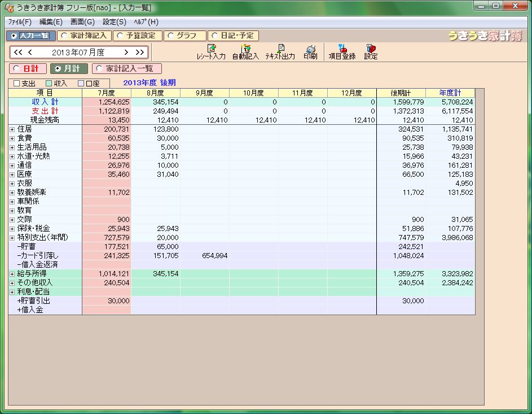Expand the 水道・光熱 category
The height and width of the screenshot is (414, 532).
click(x=12, y=156)
